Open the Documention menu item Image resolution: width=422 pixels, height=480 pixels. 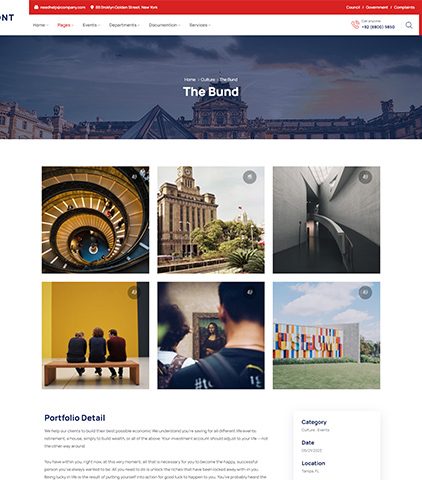pos(164,25)
